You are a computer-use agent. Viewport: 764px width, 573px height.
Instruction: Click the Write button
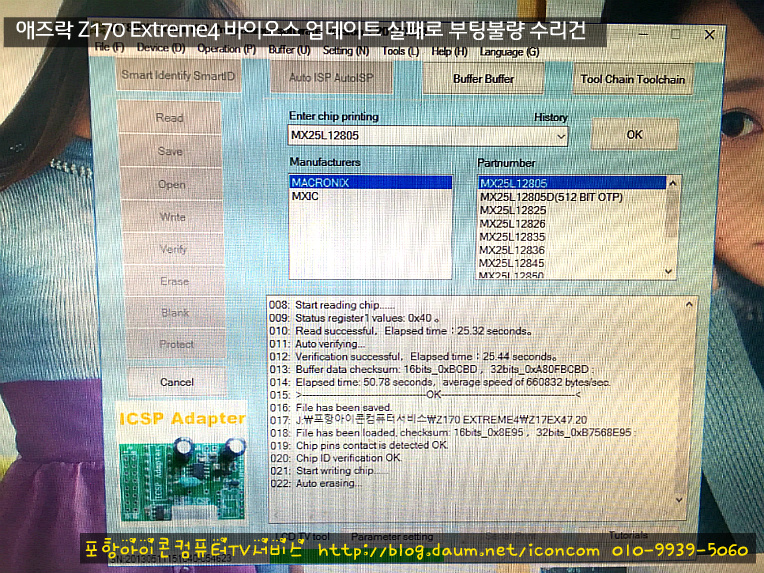(172, 217)
